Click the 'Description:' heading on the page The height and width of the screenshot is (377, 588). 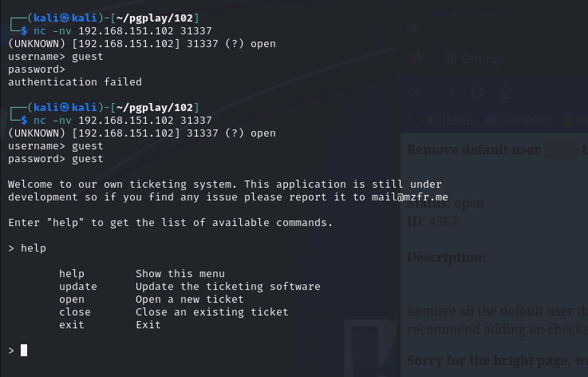446,257
